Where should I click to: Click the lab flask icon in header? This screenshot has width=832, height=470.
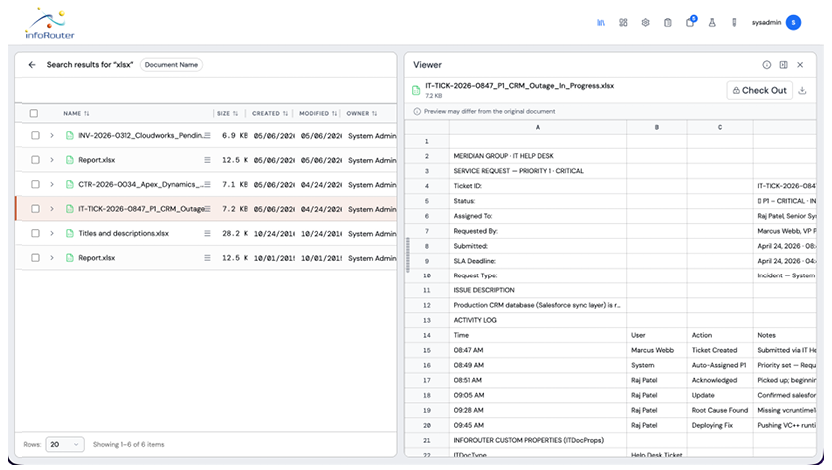(x=712, y=23)
